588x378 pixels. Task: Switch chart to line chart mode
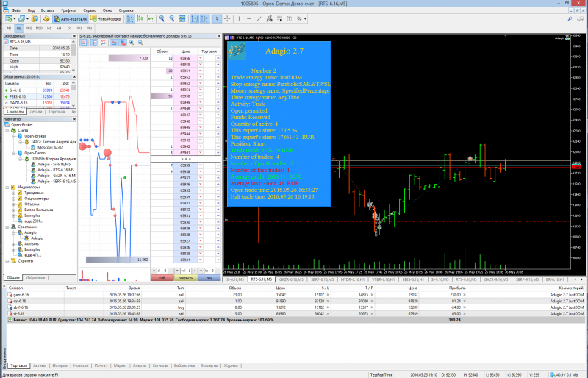(150, 19)
